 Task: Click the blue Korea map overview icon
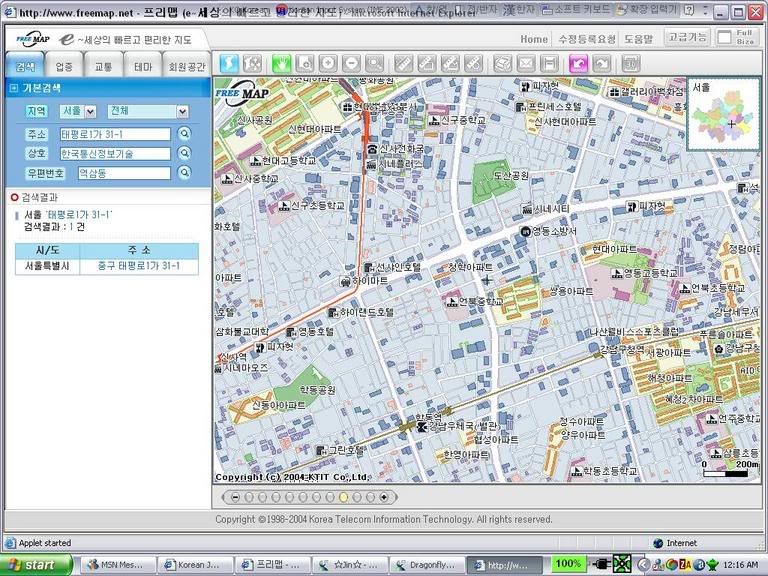(x=229, y=63)
